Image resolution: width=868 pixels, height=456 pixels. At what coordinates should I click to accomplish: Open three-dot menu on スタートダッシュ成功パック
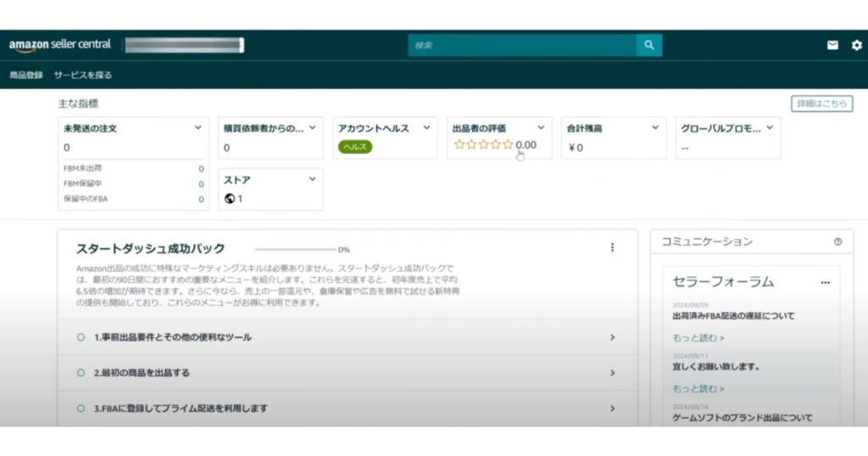point(612,247)
